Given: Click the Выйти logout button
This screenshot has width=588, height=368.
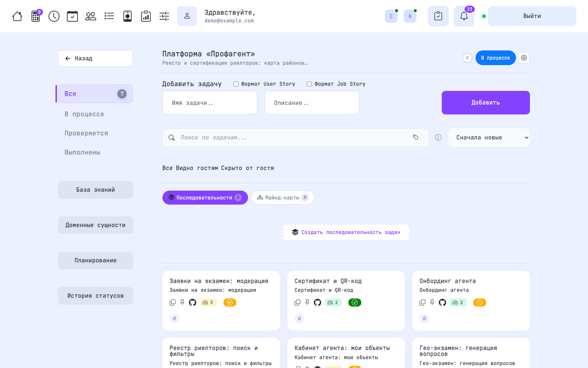Looking at the screenshot, I should point(532,16).
